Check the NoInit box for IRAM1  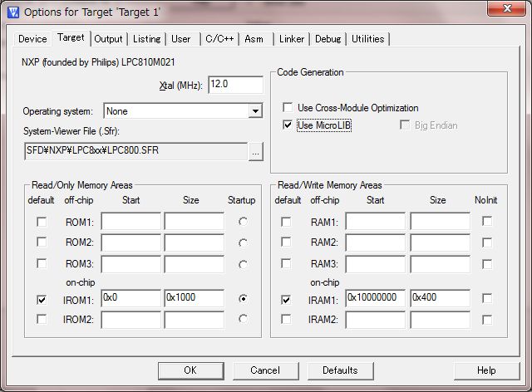(x=487, y=299)
